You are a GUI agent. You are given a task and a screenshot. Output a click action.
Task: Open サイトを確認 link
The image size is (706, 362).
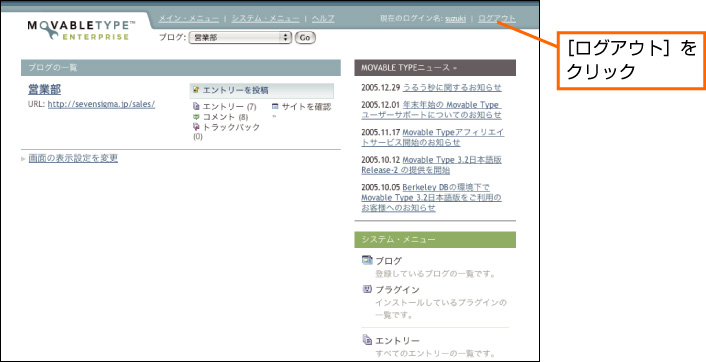306,107
